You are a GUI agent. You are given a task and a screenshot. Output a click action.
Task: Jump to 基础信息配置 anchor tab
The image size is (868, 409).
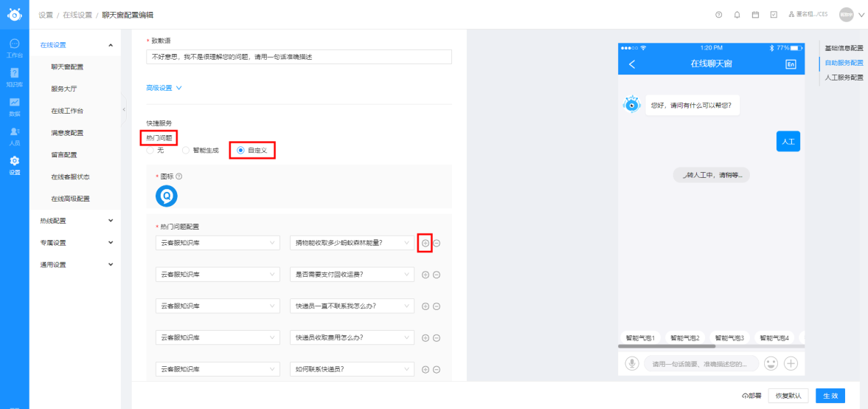click(844, 48)
